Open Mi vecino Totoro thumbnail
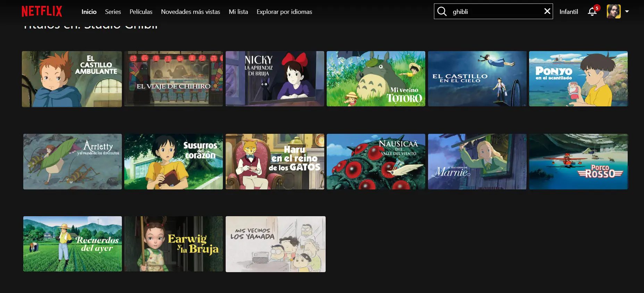This screenshot has width=644, height=293. [x=376, y=79]
